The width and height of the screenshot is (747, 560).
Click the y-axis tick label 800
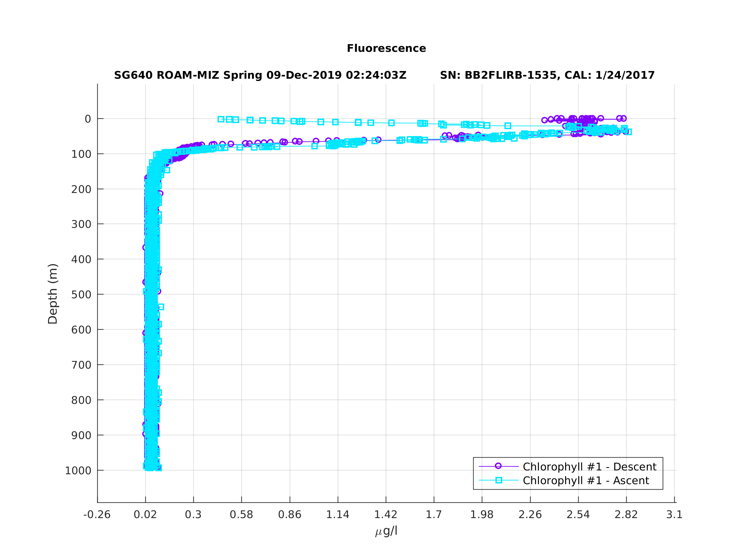point(81,400)
